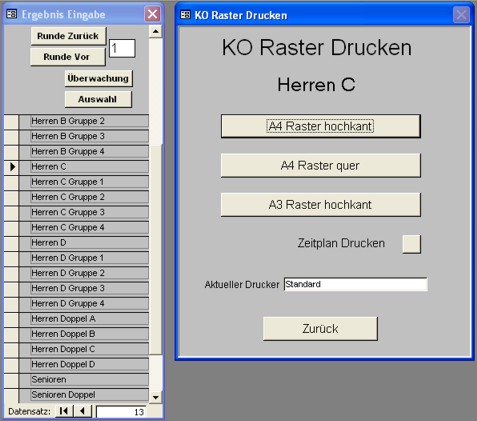This screenshot has height=421, width=477.
Task: Go to first record in Datensatz navigator
Action: click(x=64, y=411)
